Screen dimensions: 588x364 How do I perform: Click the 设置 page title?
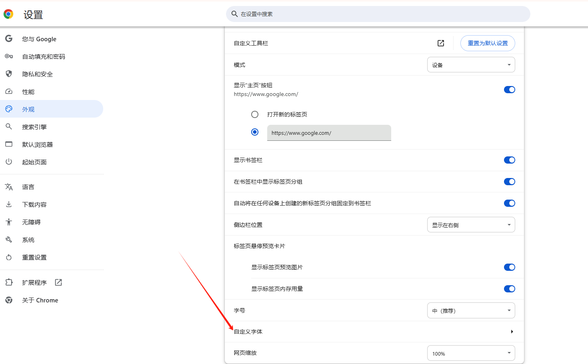point(33,15)
